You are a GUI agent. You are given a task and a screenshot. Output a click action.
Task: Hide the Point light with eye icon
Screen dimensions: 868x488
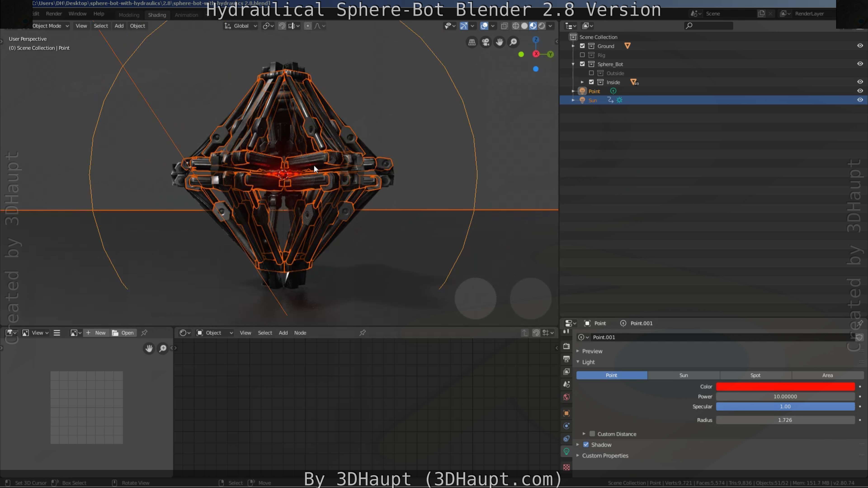point(860,91)
